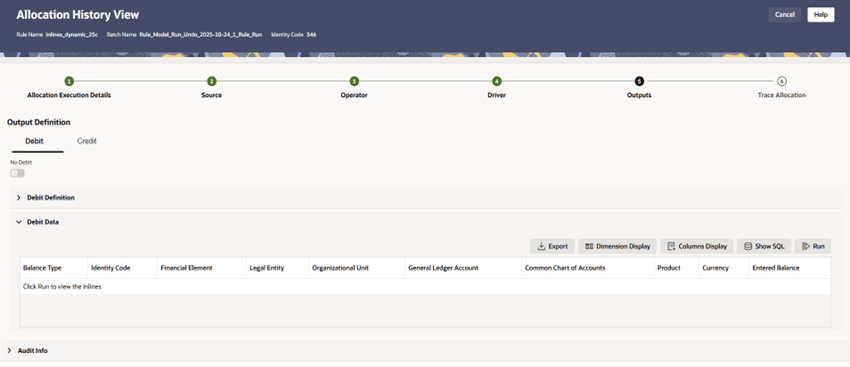Expand the Debit Definition section
The image size is (850, 367).
coord(18,198)
